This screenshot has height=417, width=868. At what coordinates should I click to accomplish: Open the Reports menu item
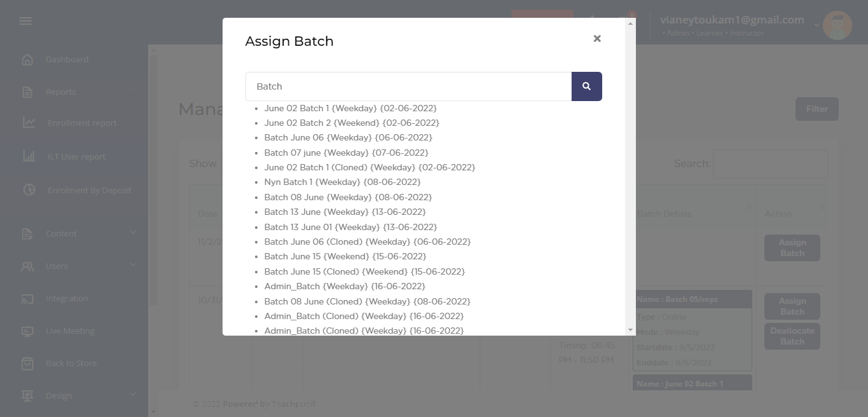(60, 92)
